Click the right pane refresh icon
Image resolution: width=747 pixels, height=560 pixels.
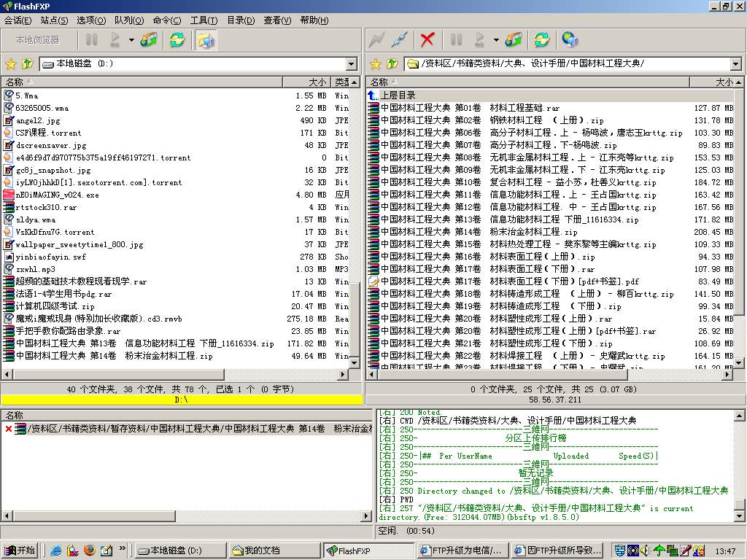pyautogui.click(x=542, y=39)
